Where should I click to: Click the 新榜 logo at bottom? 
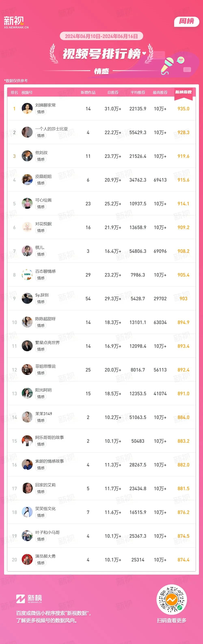(29, 599)
